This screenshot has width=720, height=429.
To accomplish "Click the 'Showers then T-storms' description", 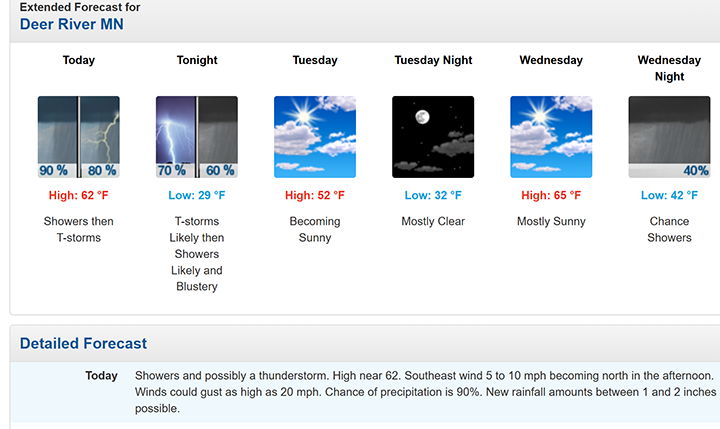I will (x=79, y=229).
